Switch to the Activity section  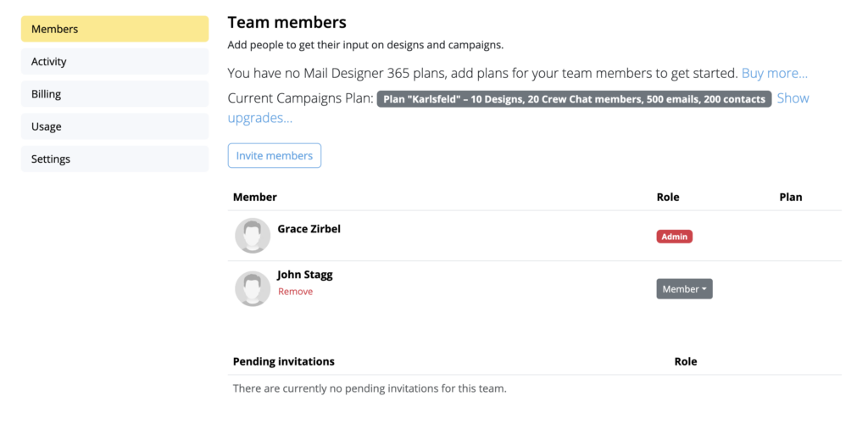[x=114, y=61]
